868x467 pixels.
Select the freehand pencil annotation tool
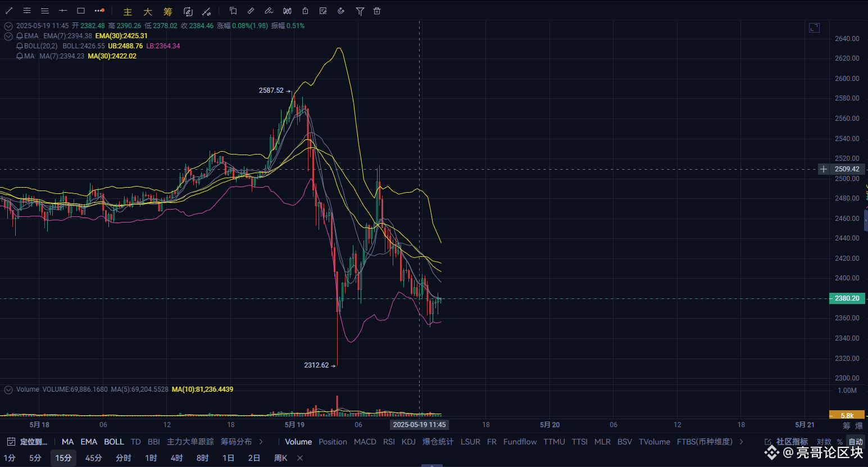269,11
